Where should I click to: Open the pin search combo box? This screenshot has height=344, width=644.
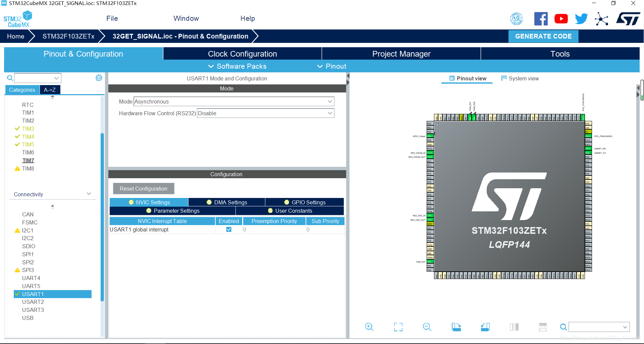point(599,327)
